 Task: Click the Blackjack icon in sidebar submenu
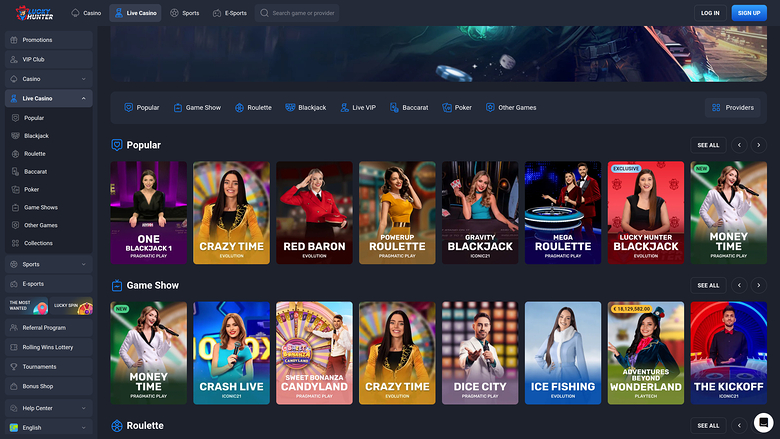tap(15, 136)
